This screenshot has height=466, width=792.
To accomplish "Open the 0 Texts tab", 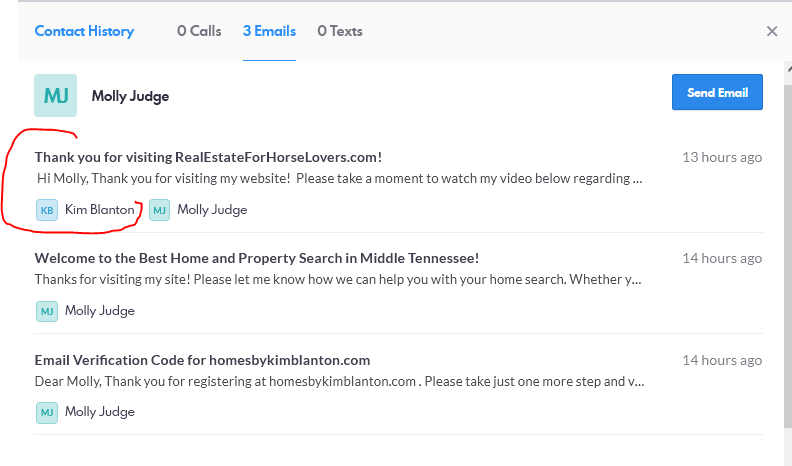I will 340,31.
